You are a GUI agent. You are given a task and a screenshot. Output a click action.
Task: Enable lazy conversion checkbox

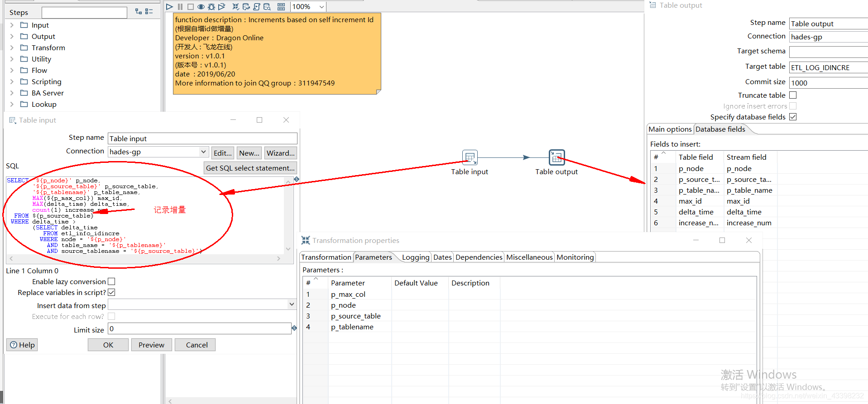[111, 281]
